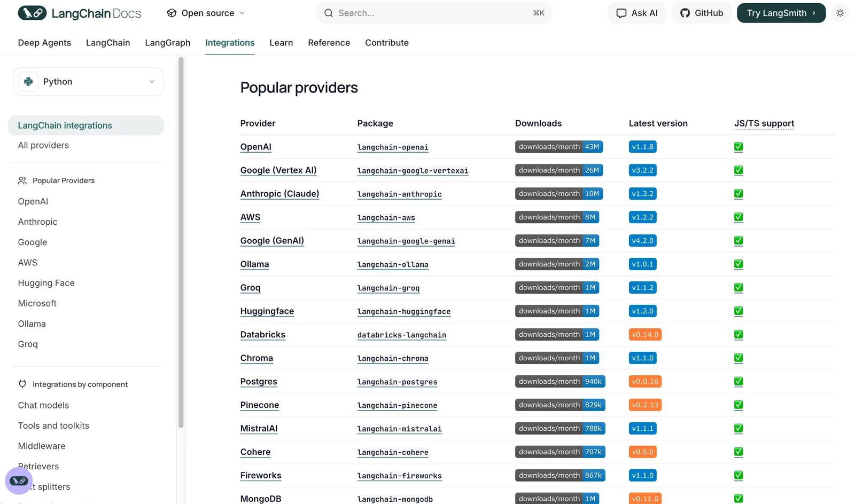Click the JS/TS checkmark in the OpenAI row
Screen dimensions: 855x504
point(739,147)
